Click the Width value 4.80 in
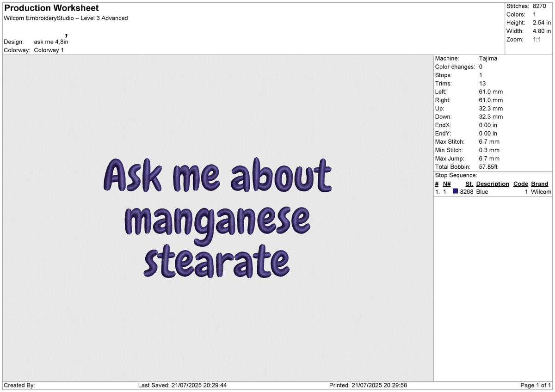 [542, 31]
